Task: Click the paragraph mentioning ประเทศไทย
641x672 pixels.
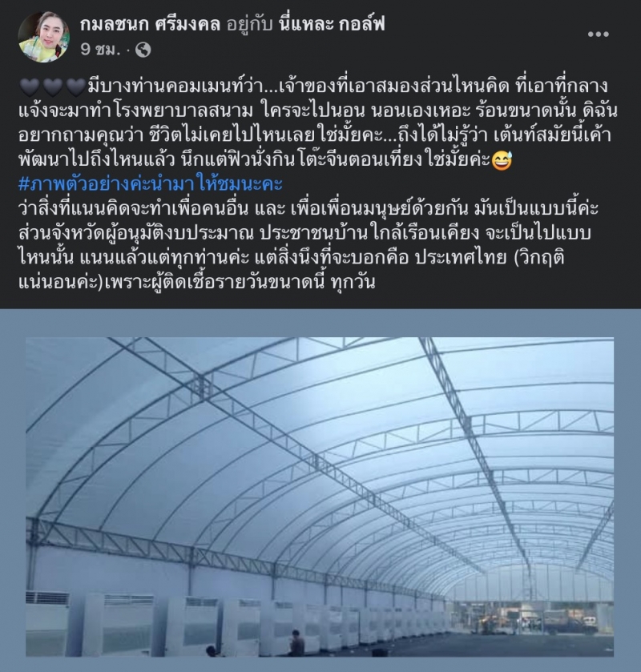Action: [x=308, y=246]
